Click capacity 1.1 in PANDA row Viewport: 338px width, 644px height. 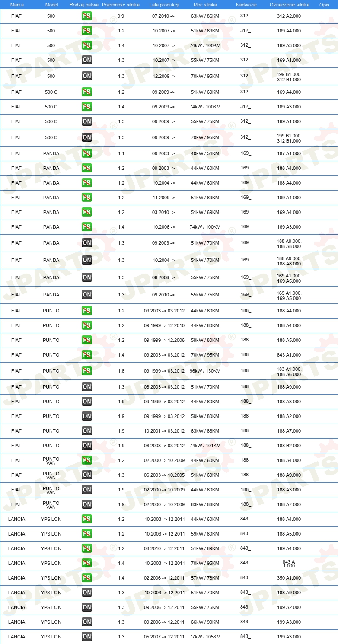(x=121, y=153)
